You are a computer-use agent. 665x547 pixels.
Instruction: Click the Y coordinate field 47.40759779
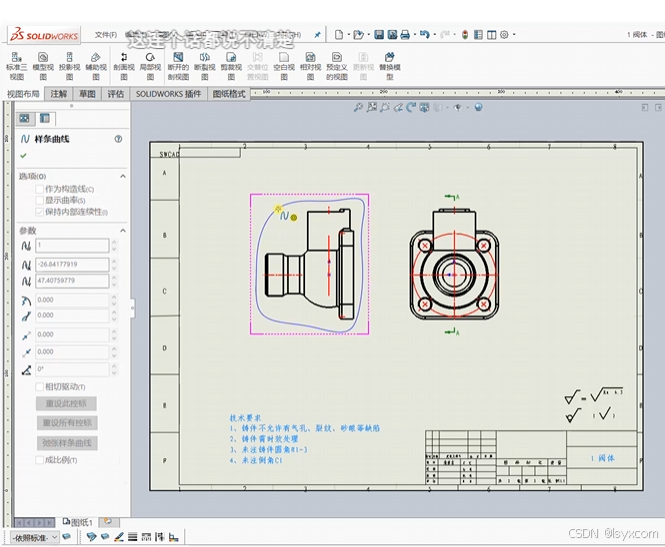(x=73, y=281)
